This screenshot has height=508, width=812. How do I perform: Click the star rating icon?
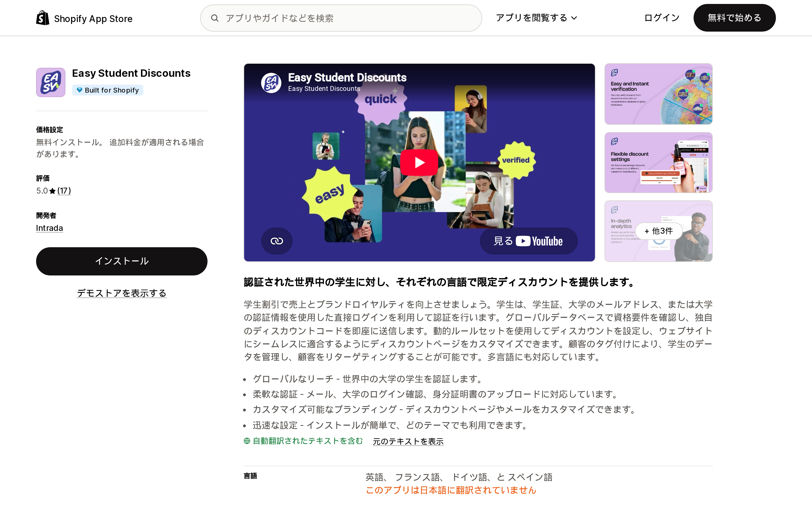[52, 191]
